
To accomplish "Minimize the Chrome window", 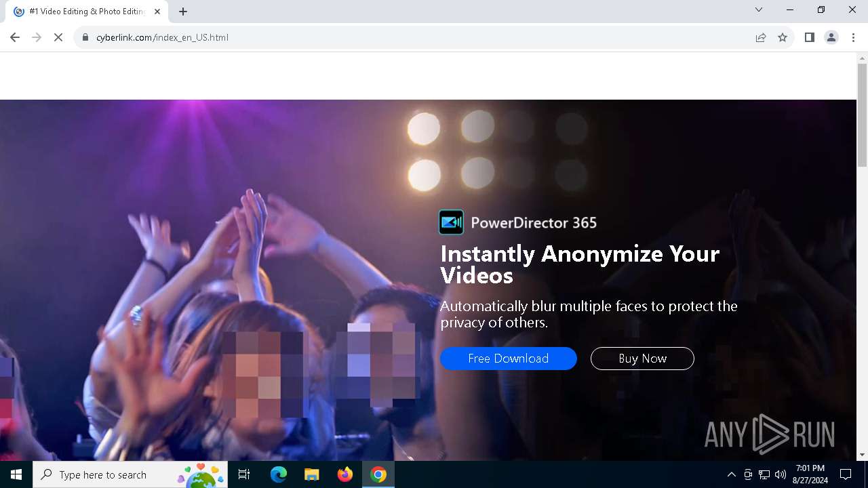I will coord(790,9).
